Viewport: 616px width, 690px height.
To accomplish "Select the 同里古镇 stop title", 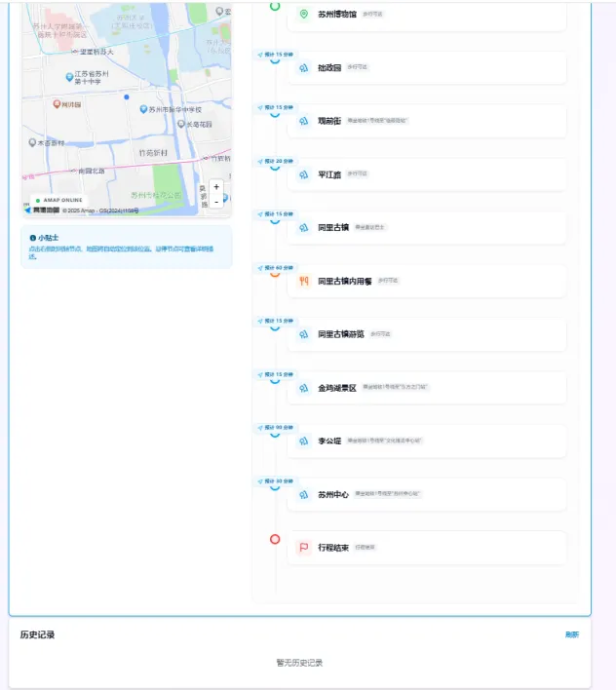I will point(333,227).
